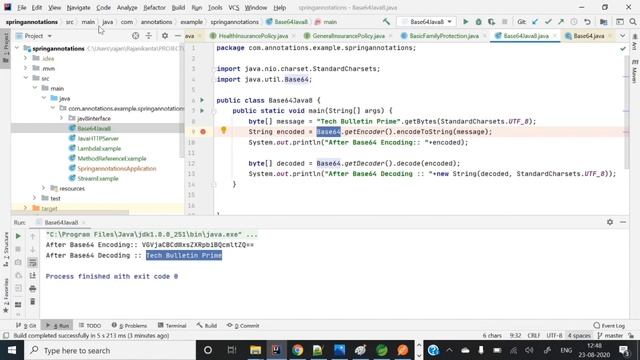Collapse the src folder

click(26, 78)
